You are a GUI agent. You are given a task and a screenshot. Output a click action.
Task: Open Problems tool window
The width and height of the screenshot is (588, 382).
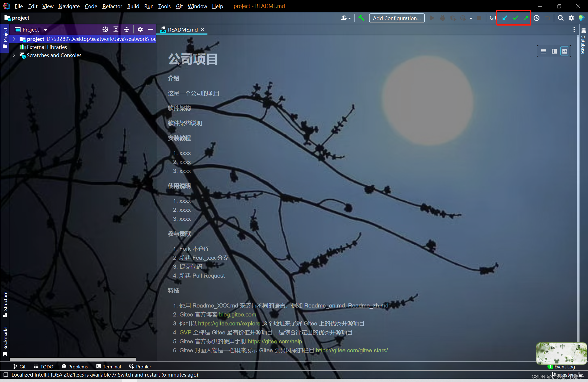pyautogui.click(x=75, y=367)
